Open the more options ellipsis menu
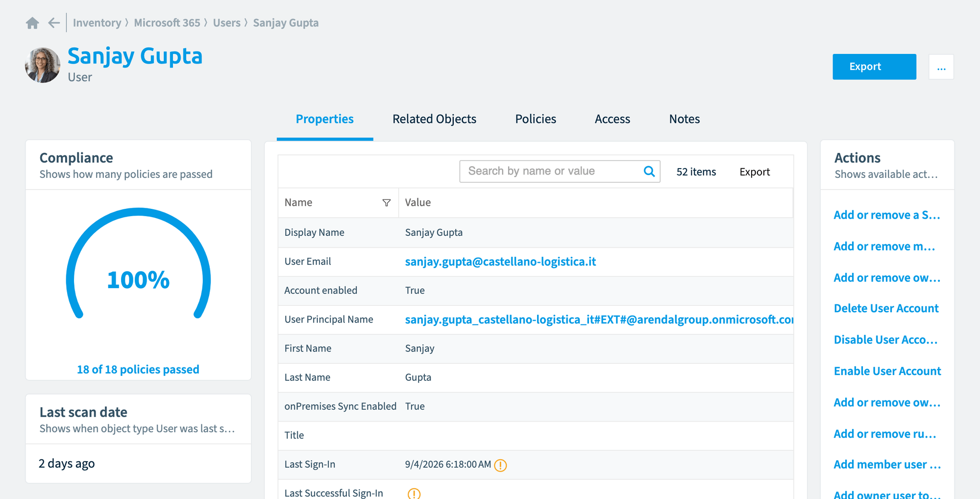This screenshot has height=499, width=980. click(941, 67)
